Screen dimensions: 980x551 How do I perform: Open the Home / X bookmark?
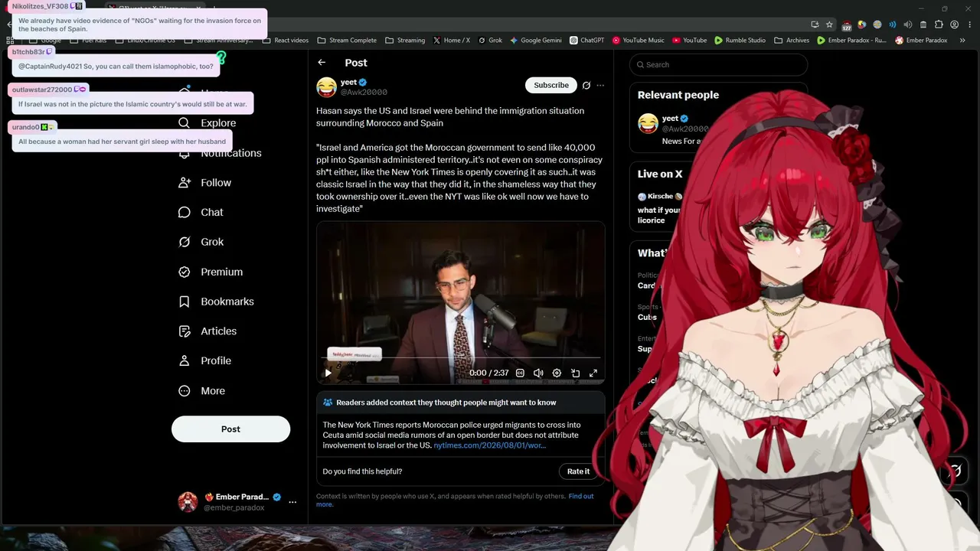(452, 41)
